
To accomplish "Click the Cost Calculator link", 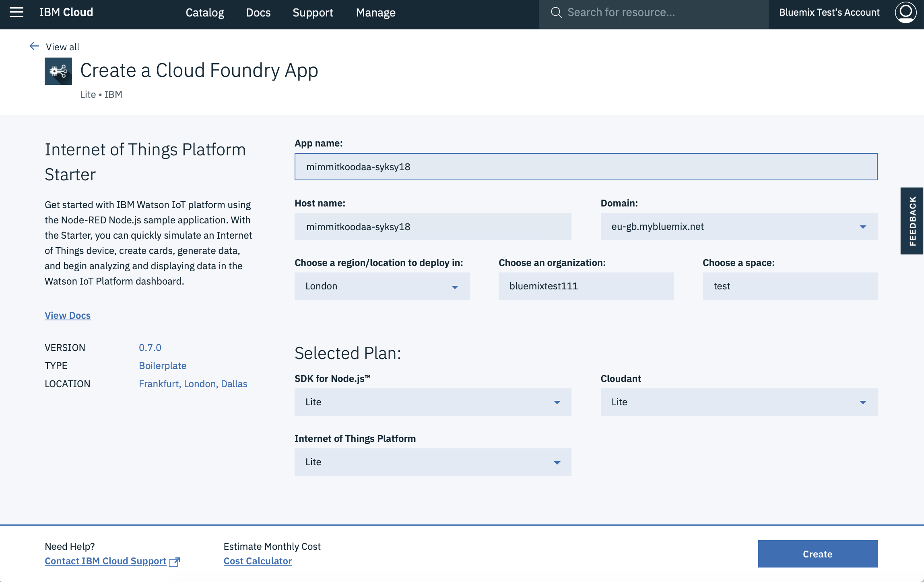I will tap(257, 561).
